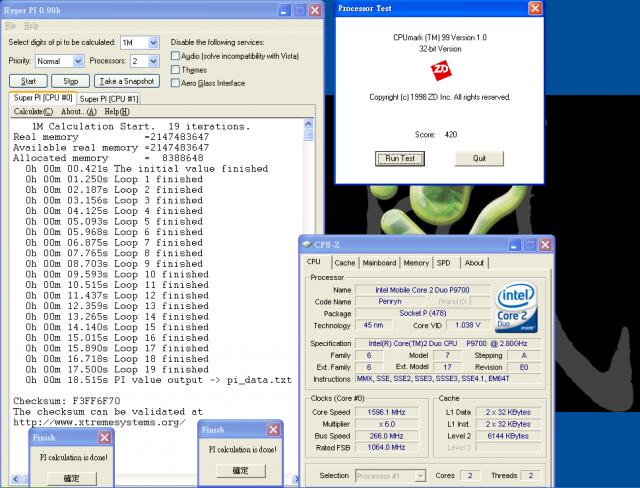Click the Stop button in Hyper PI
Image resolution: width=640 pixels, height=488 pixels.
click(71, 81)
